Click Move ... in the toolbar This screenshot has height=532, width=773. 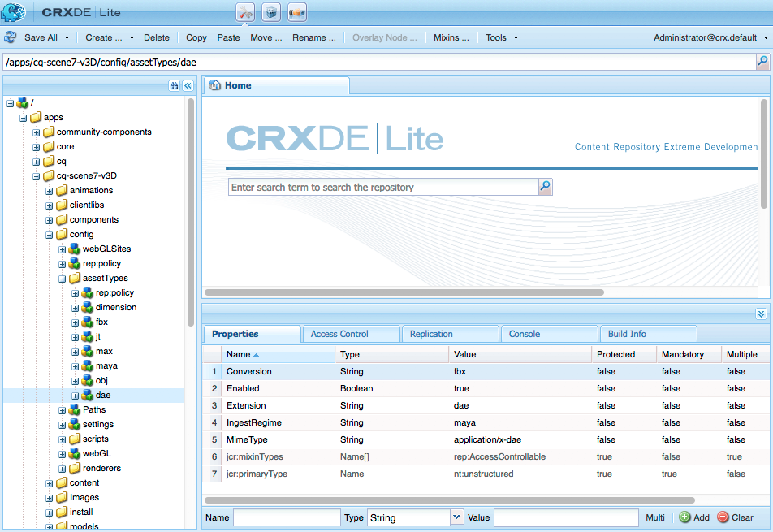266,37
